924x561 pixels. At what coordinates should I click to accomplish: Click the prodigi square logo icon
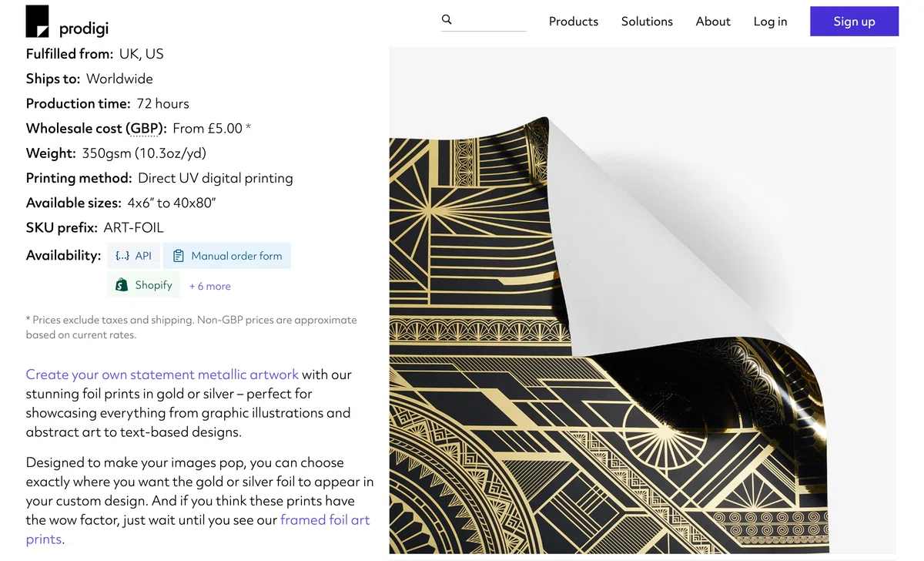(x=37, y=21)
